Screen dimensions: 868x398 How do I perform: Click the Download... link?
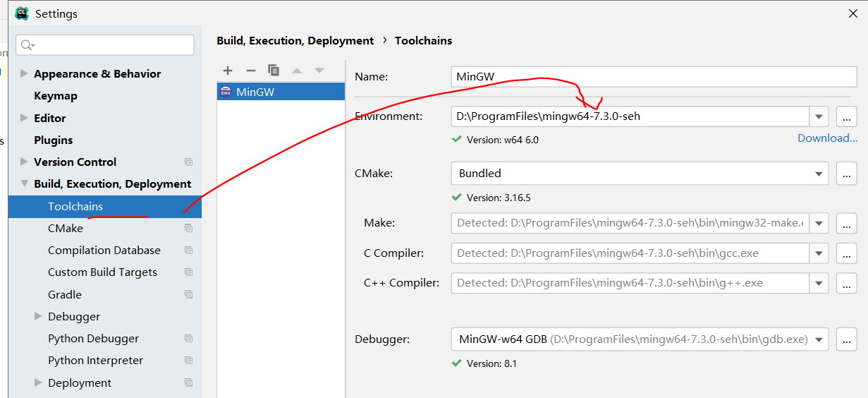[828, 138]
